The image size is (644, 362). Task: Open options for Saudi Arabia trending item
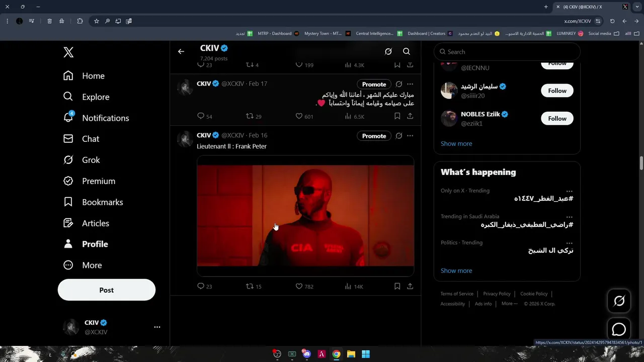(569, 217)
